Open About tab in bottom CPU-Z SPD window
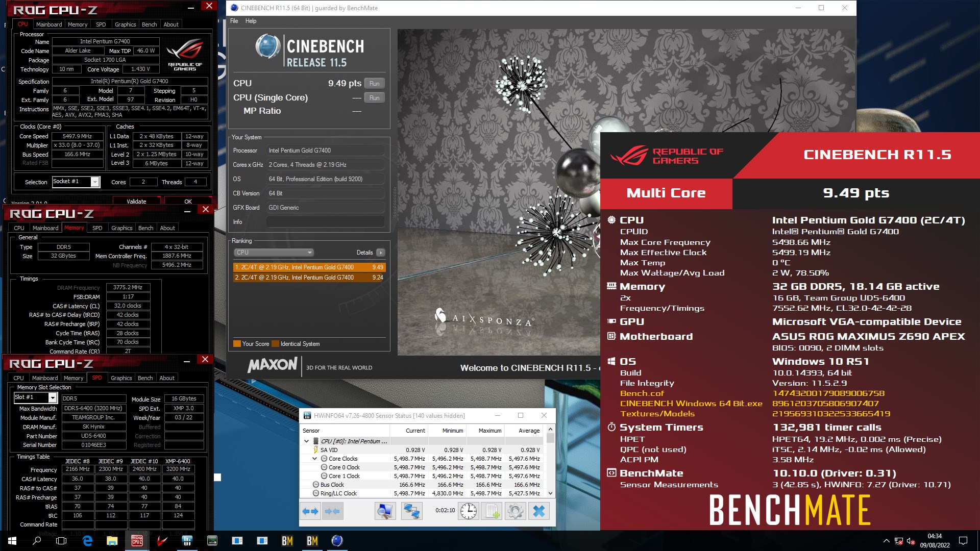Viewport: 980px width, 551px height. pos(167,378)
